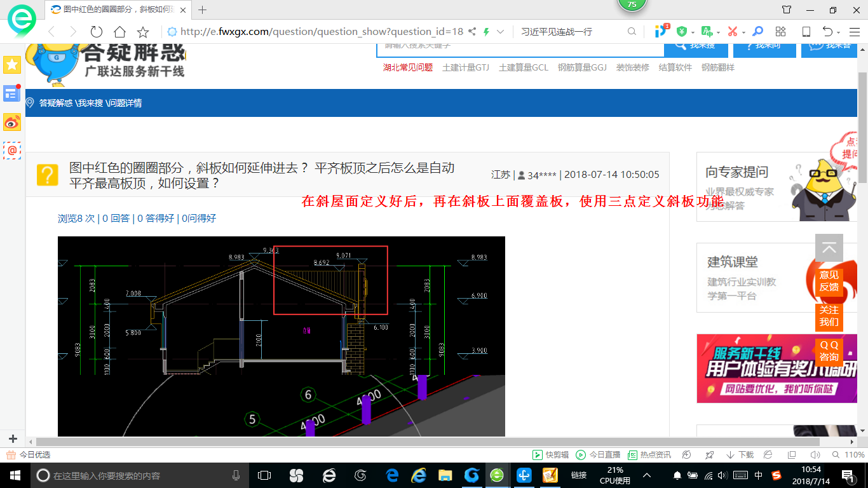
Task: Click the 建筑课堂 panel heading
Action: 733,262
